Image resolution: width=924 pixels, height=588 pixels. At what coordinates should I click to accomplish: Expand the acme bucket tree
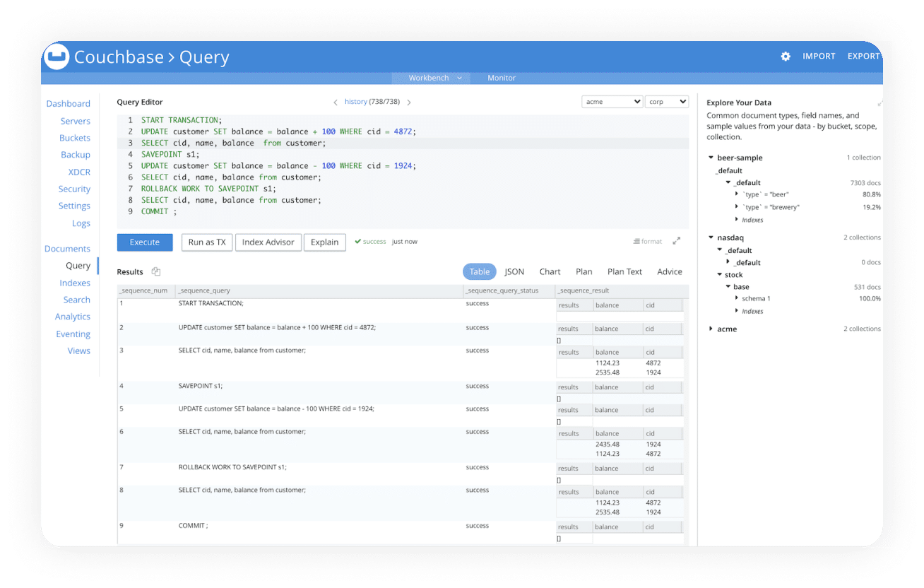tap(711, 329)
